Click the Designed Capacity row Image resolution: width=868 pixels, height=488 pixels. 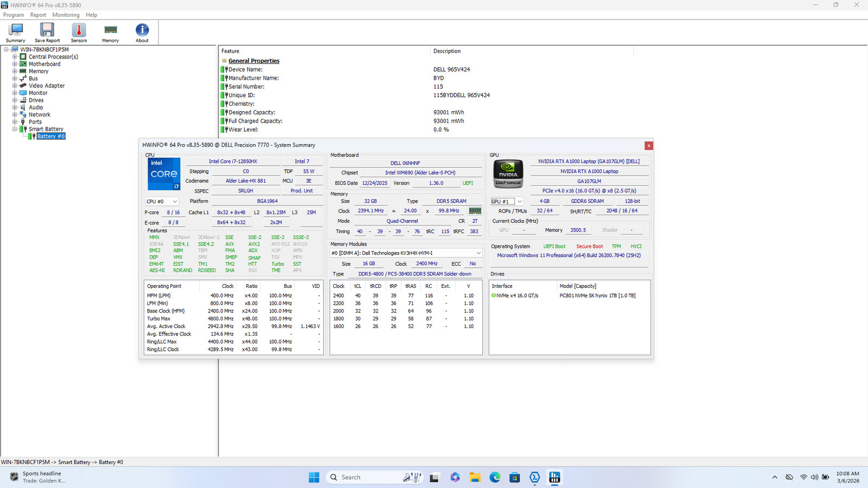click(425, 112)
